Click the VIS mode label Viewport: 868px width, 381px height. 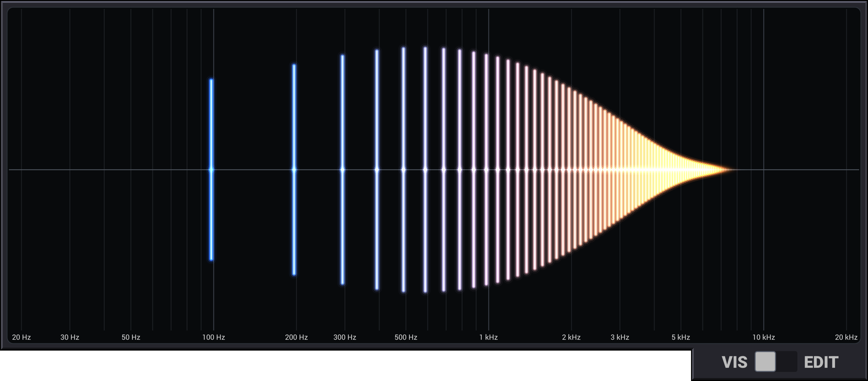click(x=735, y=362)
